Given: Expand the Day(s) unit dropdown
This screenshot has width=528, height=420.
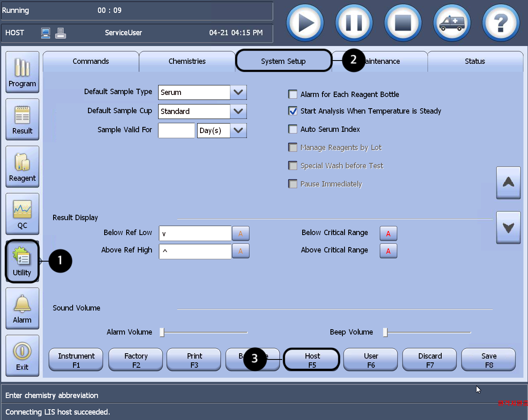Looking at the screenshot, I should tap(238, 131).
